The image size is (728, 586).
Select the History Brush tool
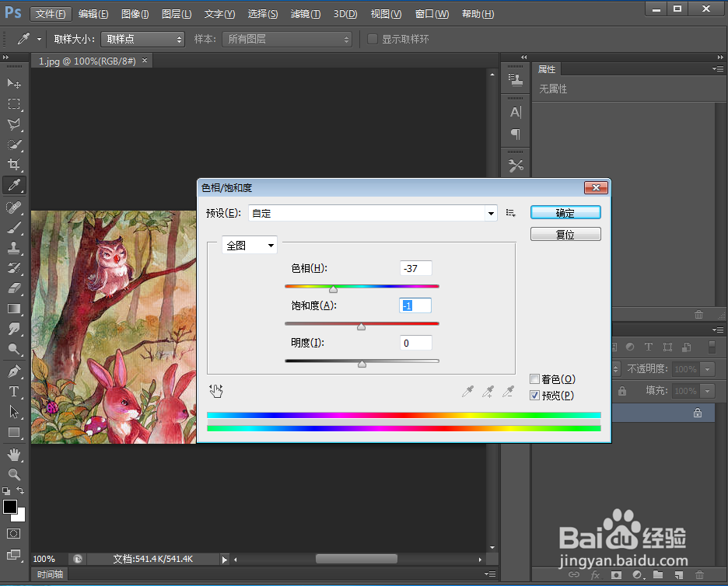(14, 267)
